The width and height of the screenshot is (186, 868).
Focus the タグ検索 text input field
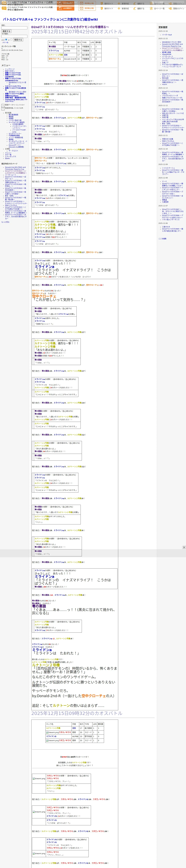point(14,36)
